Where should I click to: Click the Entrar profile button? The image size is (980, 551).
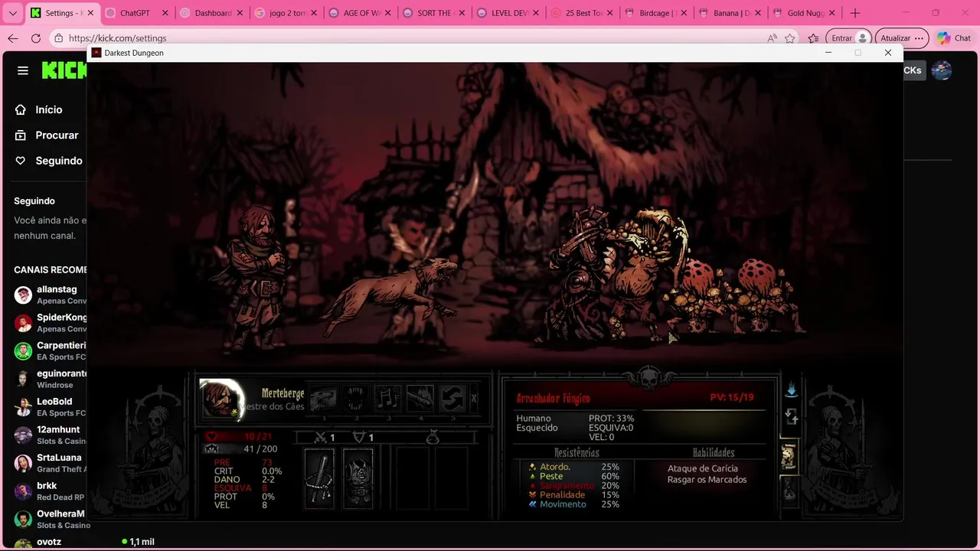(x=849, y=38)
